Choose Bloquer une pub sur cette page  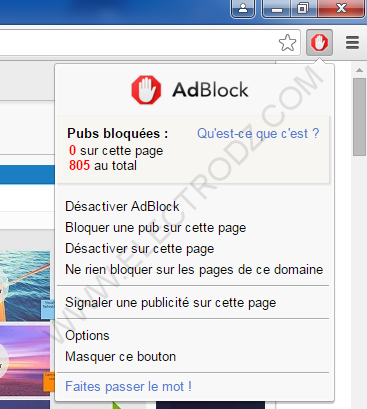click(x=156, y=228)
